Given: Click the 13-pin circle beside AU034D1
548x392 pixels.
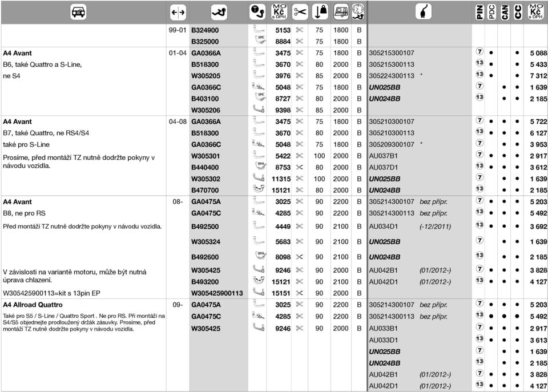Looking at the screenshot, I should (x=479, y=225).
